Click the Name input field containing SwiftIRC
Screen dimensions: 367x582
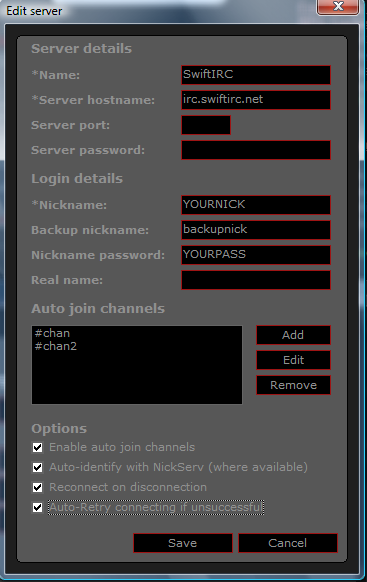click(x=256, y=75)
